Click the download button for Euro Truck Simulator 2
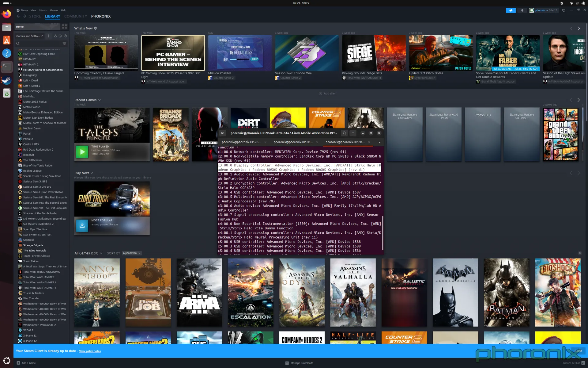 point(82,225)
